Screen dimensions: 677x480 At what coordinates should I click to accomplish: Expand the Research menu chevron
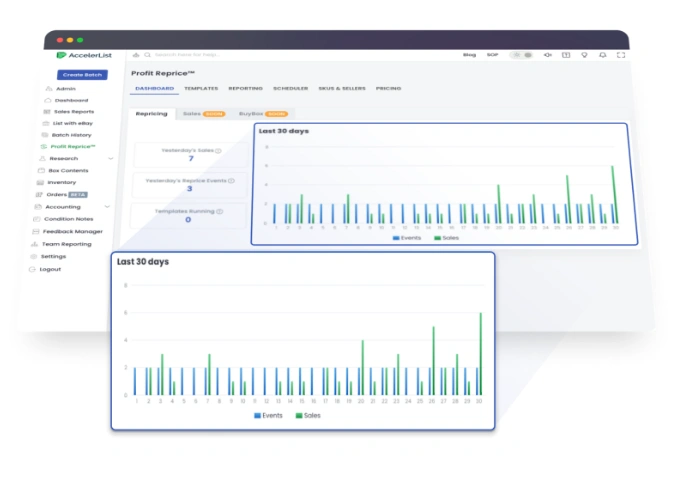[x=111, y=158]
